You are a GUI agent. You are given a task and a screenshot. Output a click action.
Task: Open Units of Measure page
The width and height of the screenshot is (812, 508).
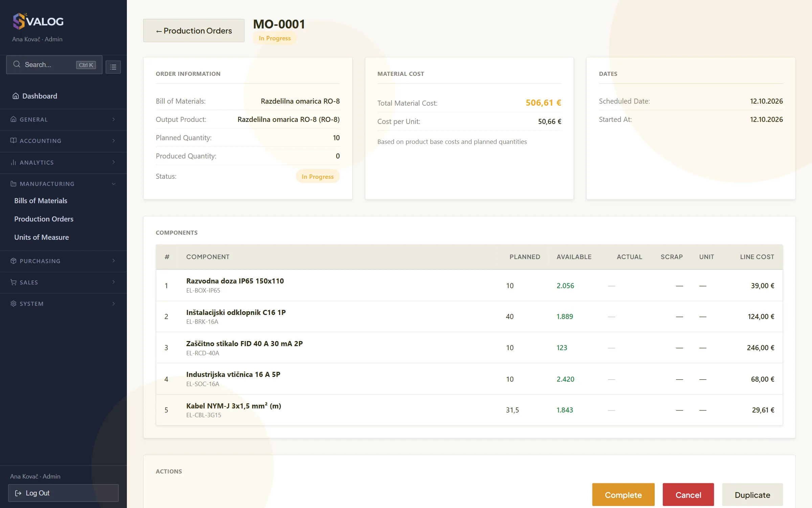click(41, 237)
